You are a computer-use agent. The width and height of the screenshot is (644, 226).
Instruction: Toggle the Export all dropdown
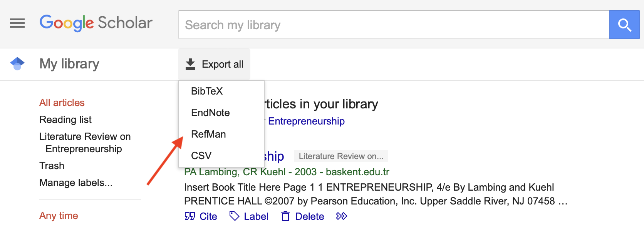(214, 64)
